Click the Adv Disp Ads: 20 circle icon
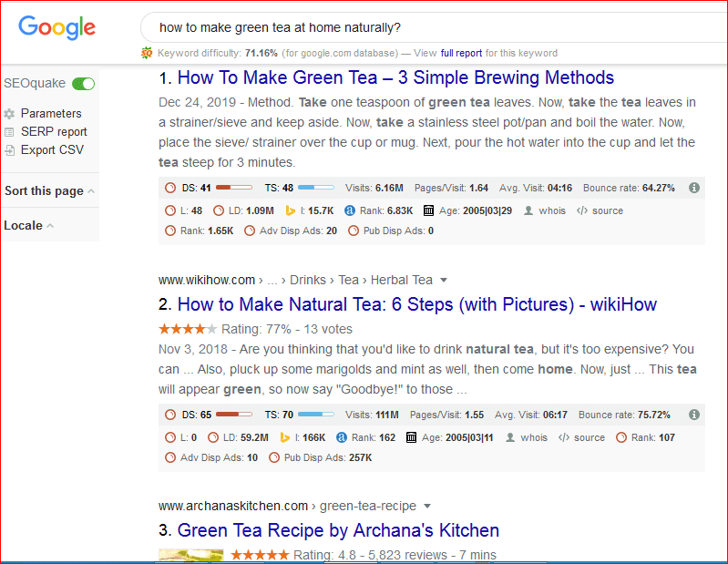This screenshot has height=564, width=728. coord(250,231)
